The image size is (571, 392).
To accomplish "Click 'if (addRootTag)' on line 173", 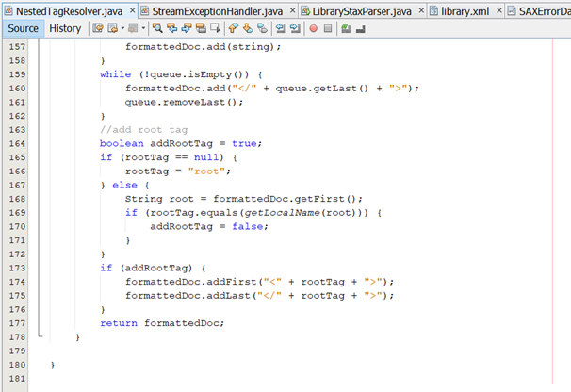I will 146,268.
